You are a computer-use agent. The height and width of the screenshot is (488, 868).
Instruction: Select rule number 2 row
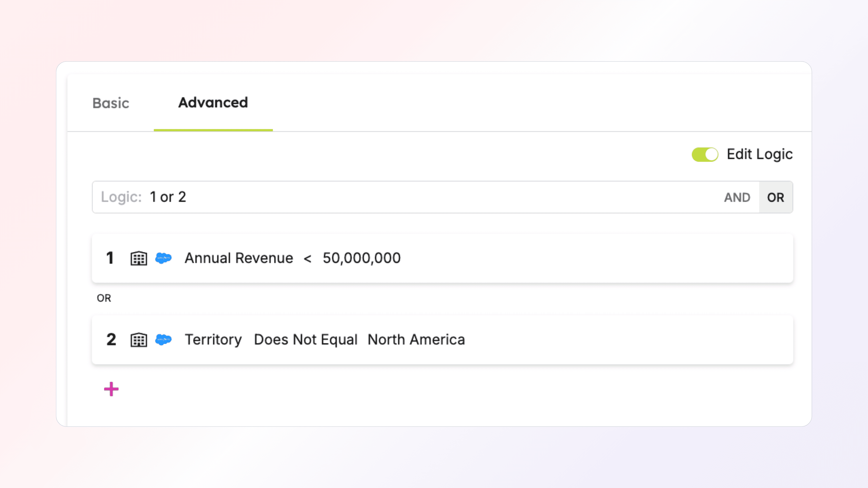coord(111,340)
